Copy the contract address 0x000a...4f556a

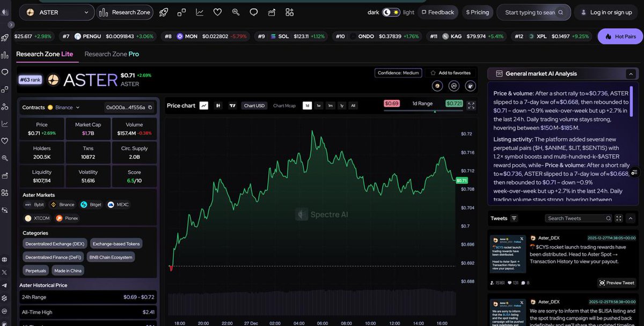click(150, 107)
